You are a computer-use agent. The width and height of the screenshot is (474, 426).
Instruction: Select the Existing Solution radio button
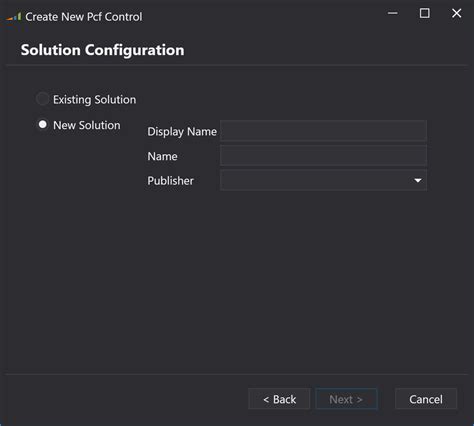click(42, 99)
